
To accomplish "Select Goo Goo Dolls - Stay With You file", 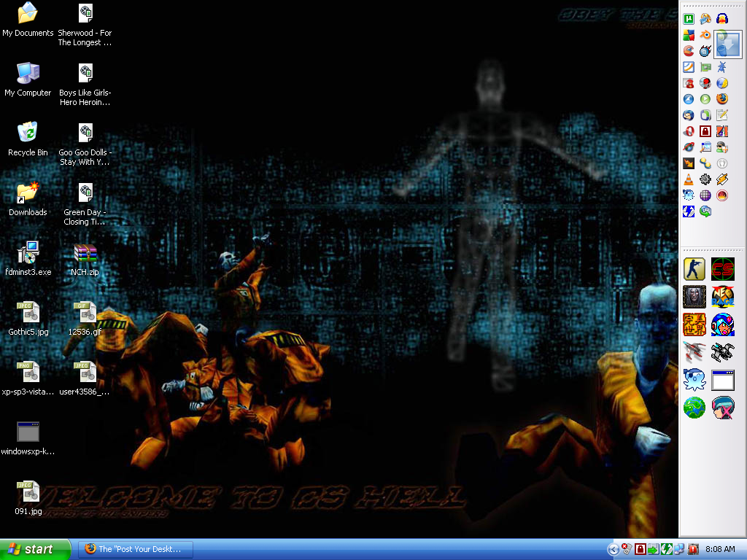I will pyautogui.click(x=85, y=144).
